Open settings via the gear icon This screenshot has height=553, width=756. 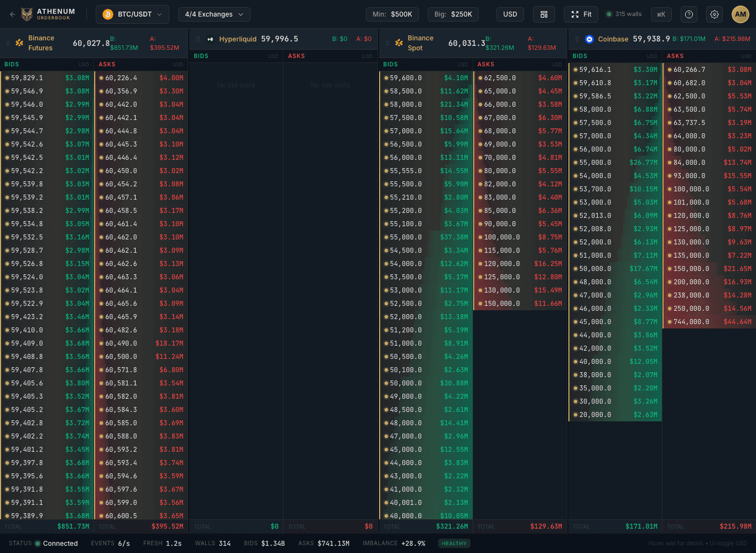click(x=714, y=14)
